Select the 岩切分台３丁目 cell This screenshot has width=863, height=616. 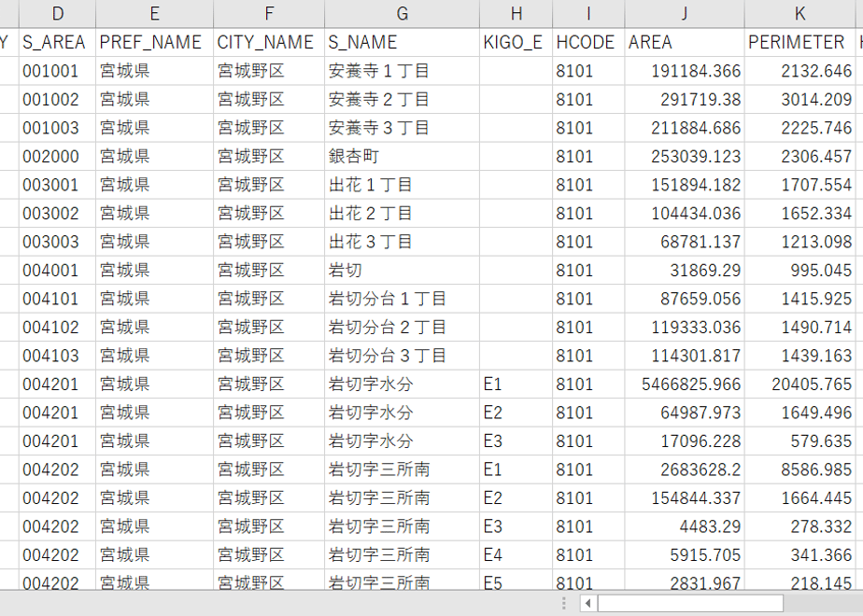point(402,356)
